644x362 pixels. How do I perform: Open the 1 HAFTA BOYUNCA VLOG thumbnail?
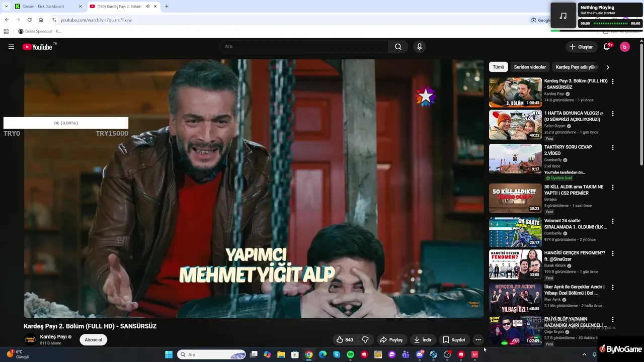[x=515, y=125]
